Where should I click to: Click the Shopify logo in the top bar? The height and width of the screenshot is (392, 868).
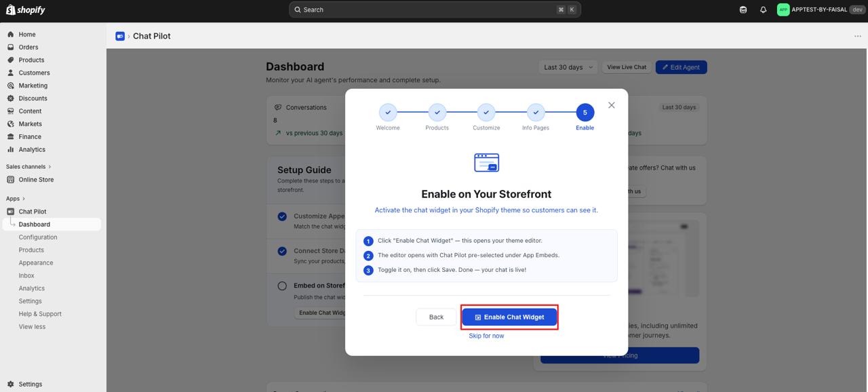coord(26,9)
